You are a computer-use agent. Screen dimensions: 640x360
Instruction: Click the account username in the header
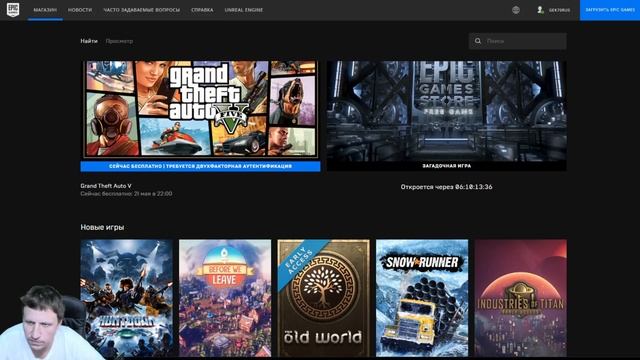coord(559,10)
